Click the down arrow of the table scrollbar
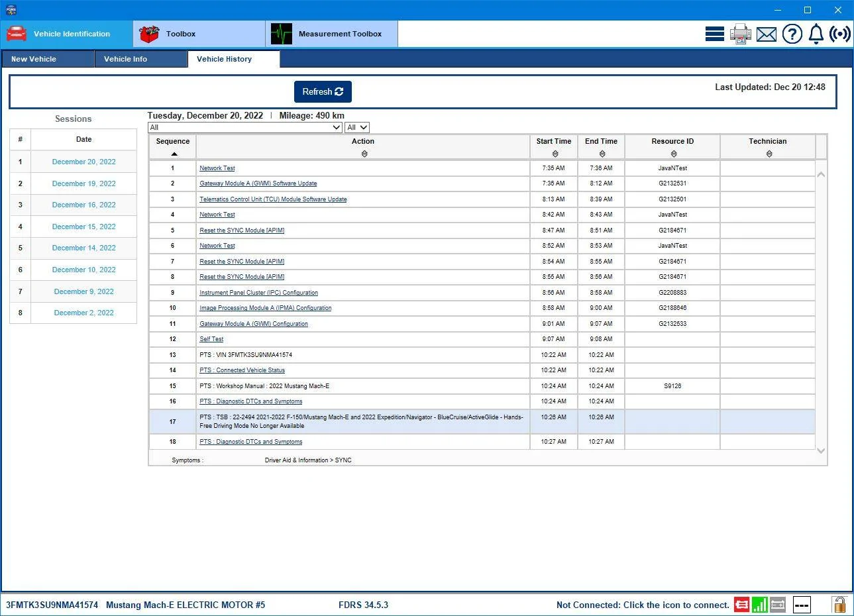Screen dimensions: 854x616 821,450
